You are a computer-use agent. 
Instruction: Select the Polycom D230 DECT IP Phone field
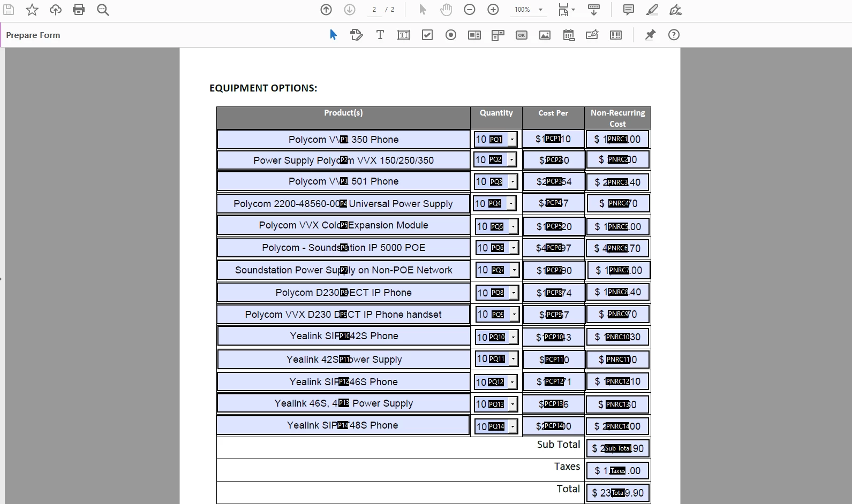coord(343,293)
